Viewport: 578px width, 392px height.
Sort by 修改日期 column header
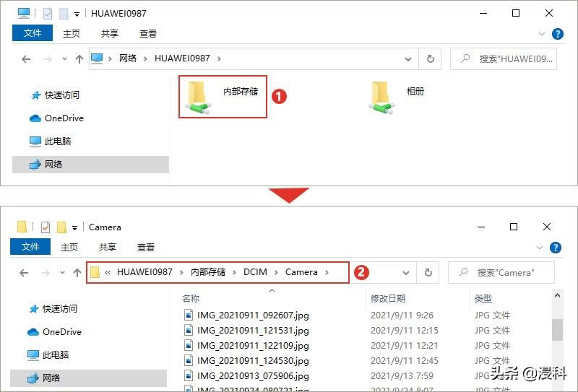point(388,298)
